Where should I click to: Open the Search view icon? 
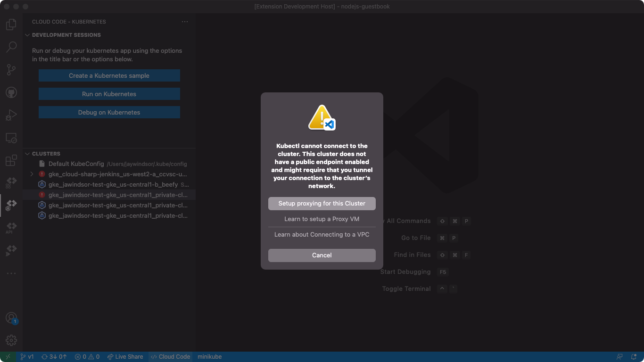[11, 47]
